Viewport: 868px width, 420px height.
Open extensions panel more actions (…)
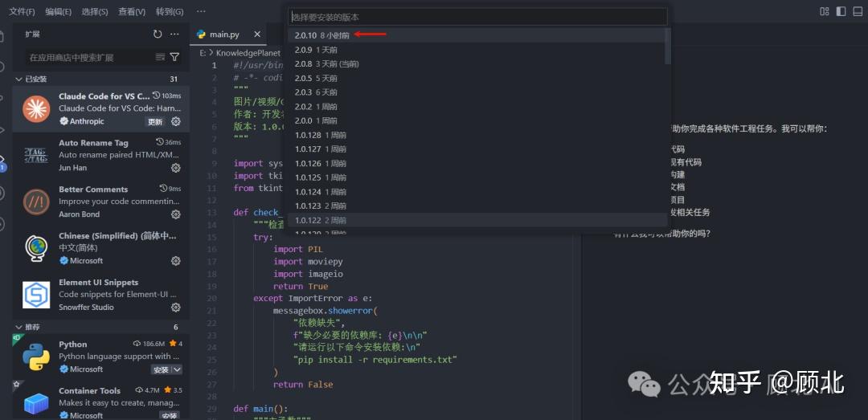tap(175, 35)
